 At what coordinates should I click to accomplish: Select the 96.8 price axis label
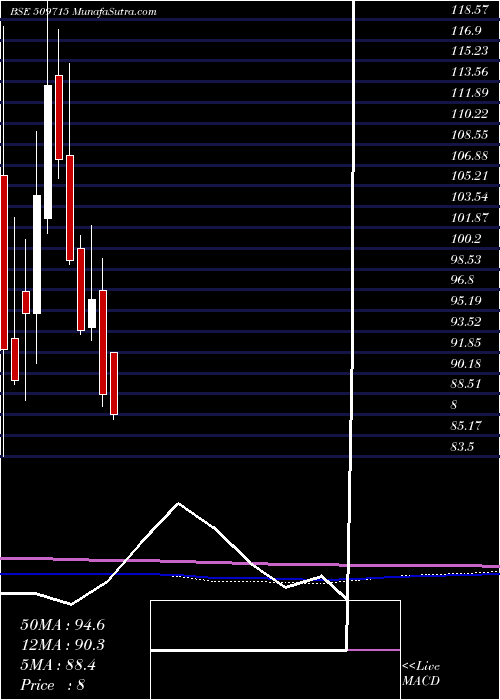pos(462,280)
